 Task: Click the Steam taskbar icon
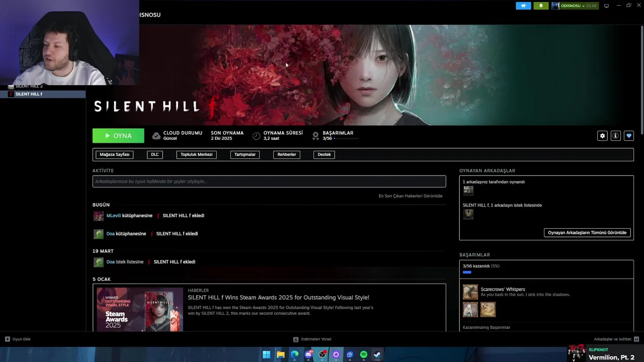click(377, 354)
